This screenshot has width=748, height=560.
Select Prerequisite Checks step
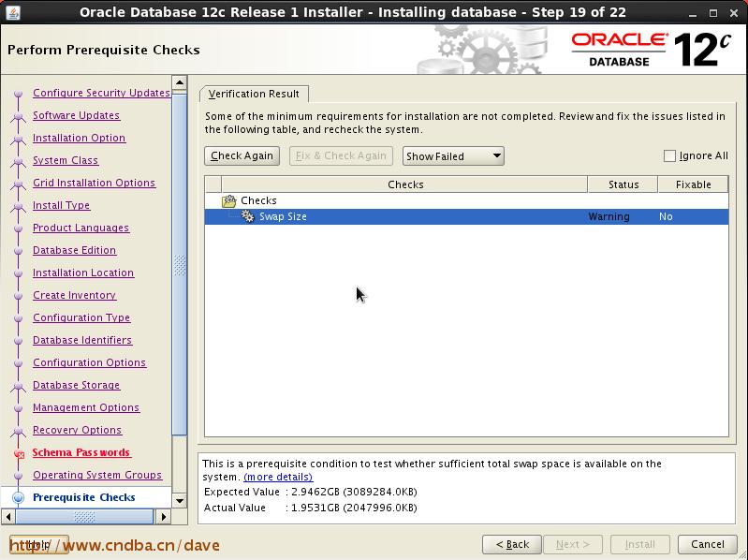[84, 497]
